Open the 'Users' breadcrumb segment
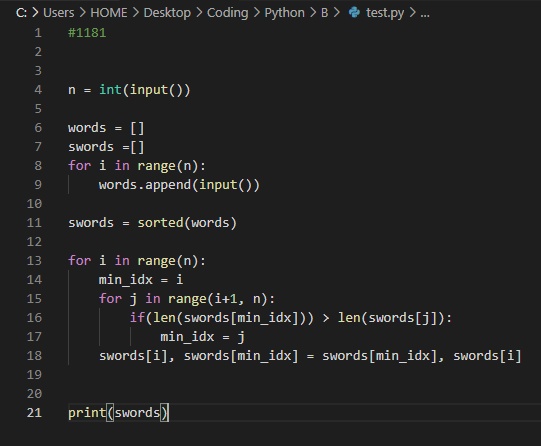The image size is (541, 446). [58, 13]
